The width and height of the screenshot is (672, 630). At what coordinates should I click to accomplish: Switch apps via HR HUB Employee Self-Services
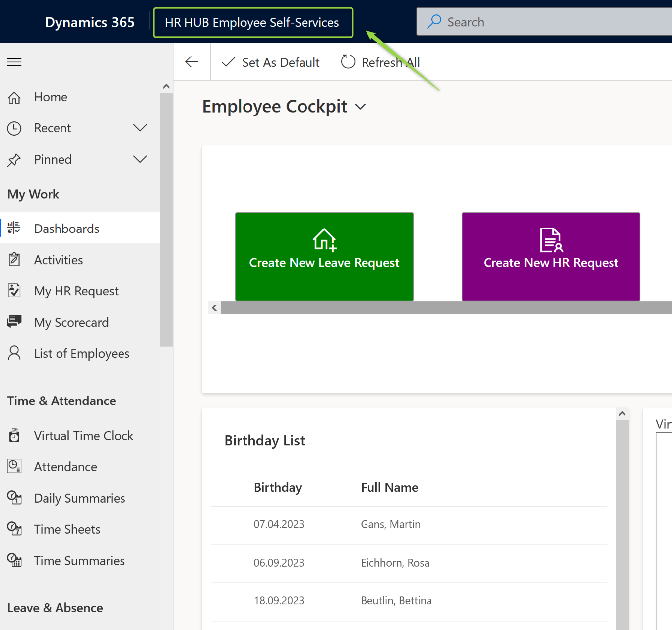pos(252,22)
